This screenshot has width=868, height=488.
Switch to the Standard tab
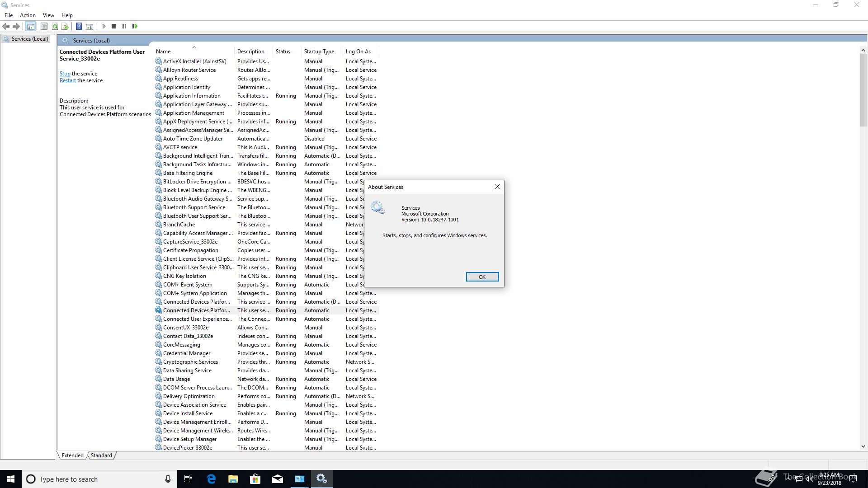101,455
